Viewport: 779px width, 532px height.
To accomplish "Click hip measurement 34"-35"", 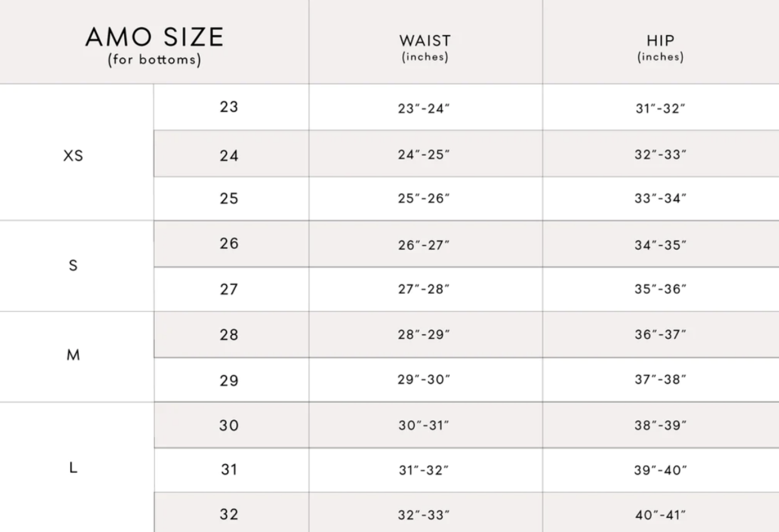I will (x=660, y=245).
